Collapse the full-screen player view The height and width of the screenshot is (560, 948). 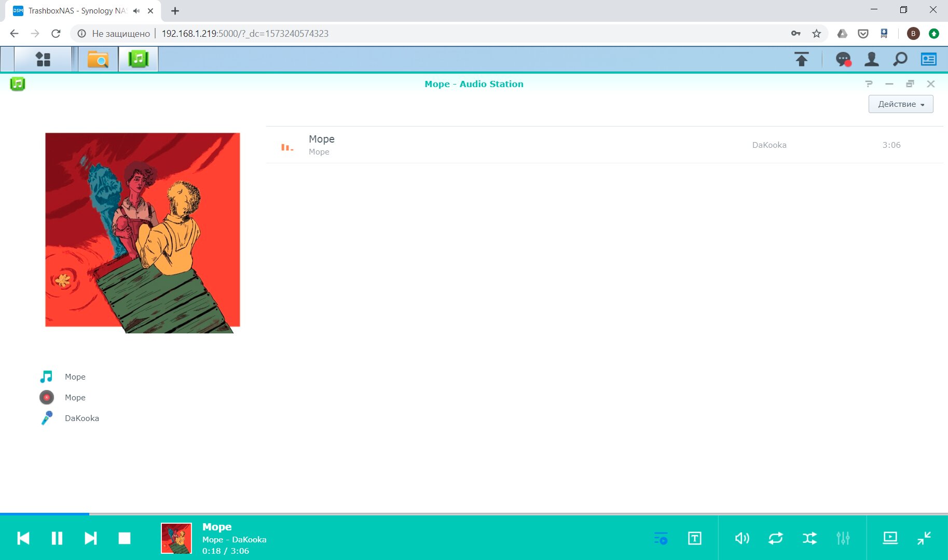(x=924, y=538)
